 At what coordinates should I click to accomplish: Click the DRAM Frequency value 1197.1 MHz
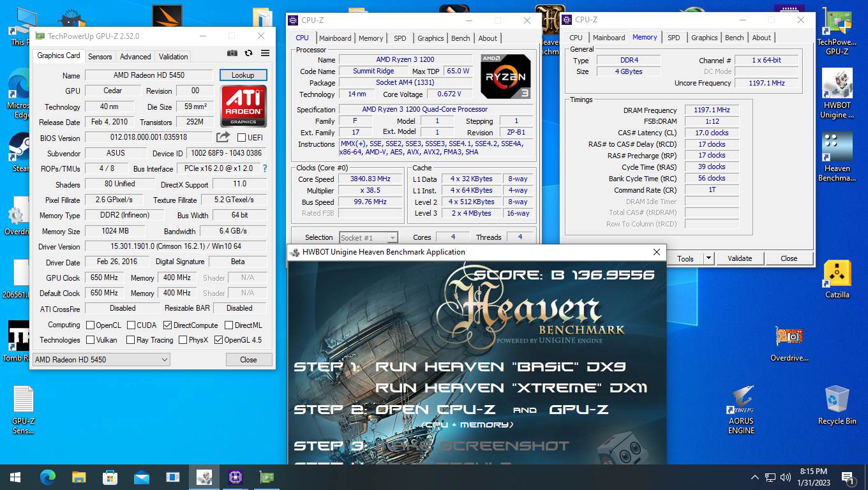712,110
